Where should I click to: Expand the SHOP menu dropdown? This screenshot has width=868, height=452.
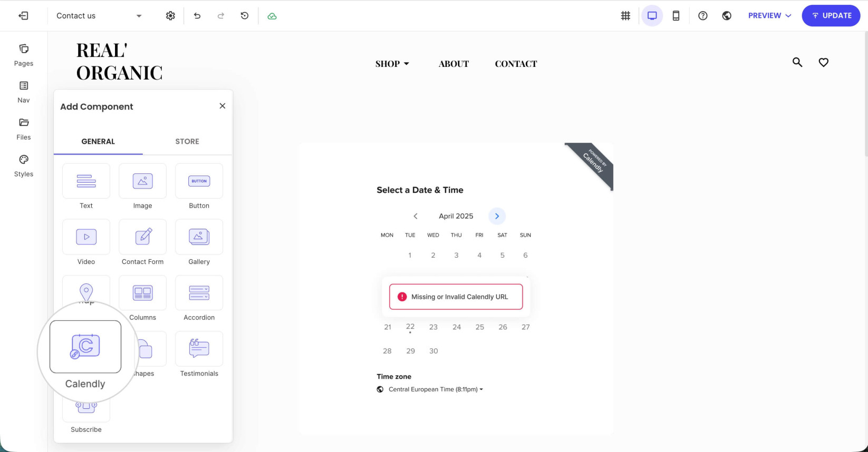pyautogui.click(x=392, y=64)
